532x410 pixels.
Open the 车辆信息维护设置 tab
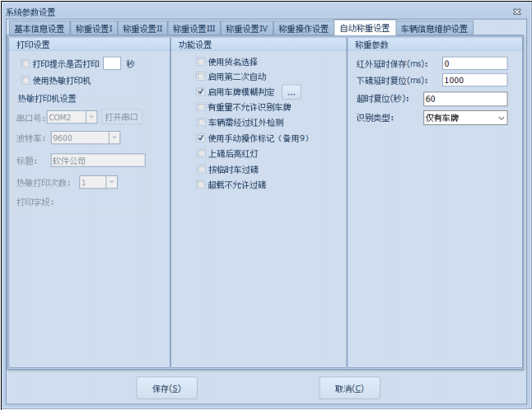point(434,29)
